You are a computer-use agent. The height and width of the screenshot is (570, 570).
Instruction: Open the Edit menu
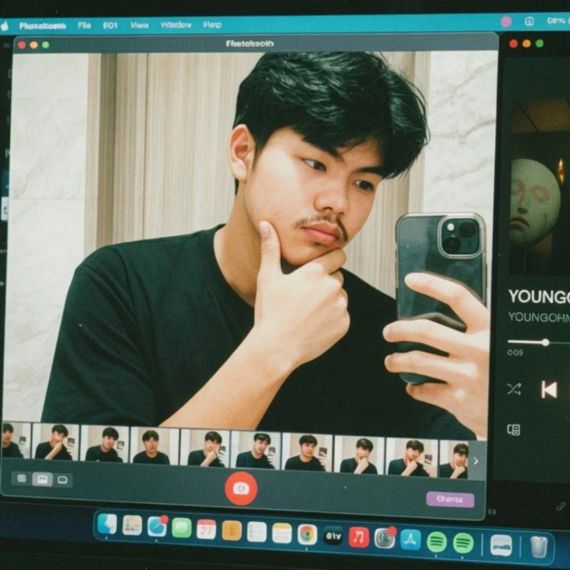pyautogui.click(x=110, y=25)
